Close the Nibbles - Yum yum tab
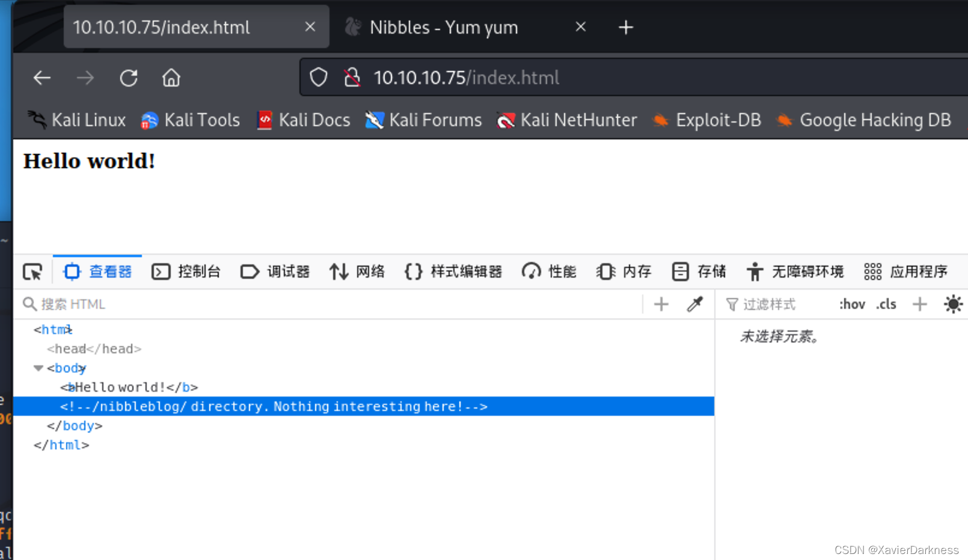This screenshot has width=968, height=560. 581,26
